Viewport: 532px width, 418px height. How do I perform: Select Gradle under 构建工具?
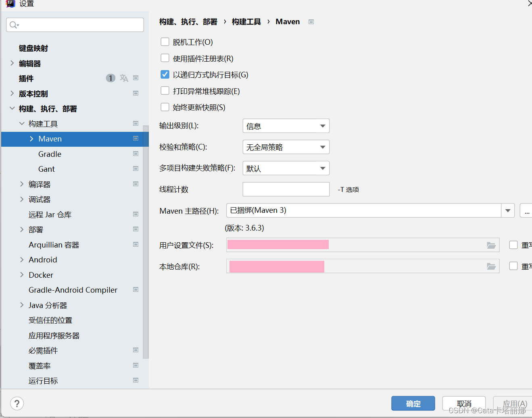50,154
